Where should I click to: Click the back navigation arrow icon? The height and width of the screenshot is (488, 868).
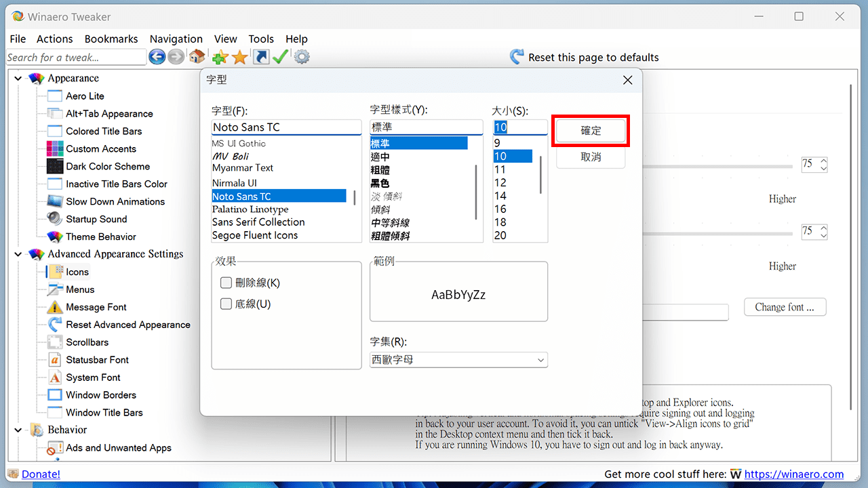[157, 57]
